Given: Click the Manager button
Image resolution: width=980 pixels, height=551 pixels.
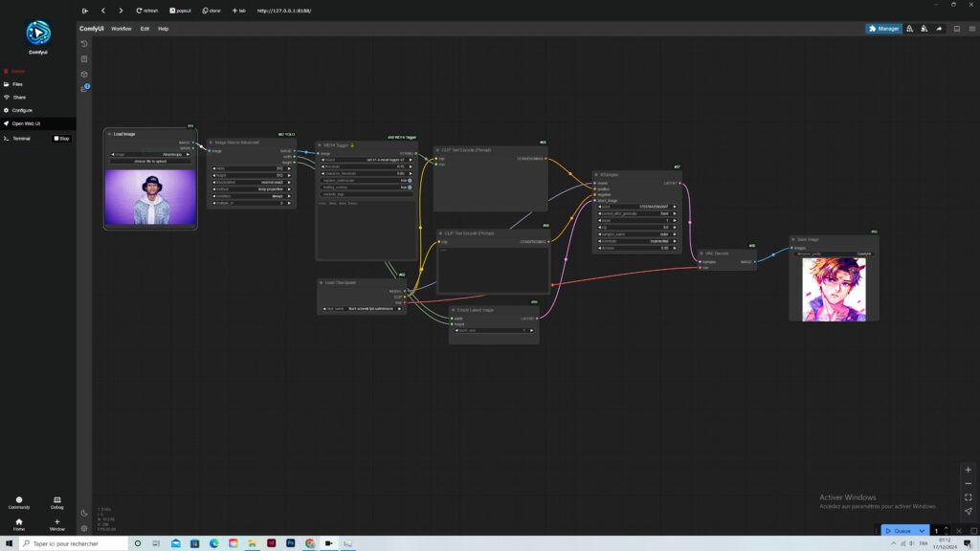Looking at the screenshot, I should click(x=883, y=29).
